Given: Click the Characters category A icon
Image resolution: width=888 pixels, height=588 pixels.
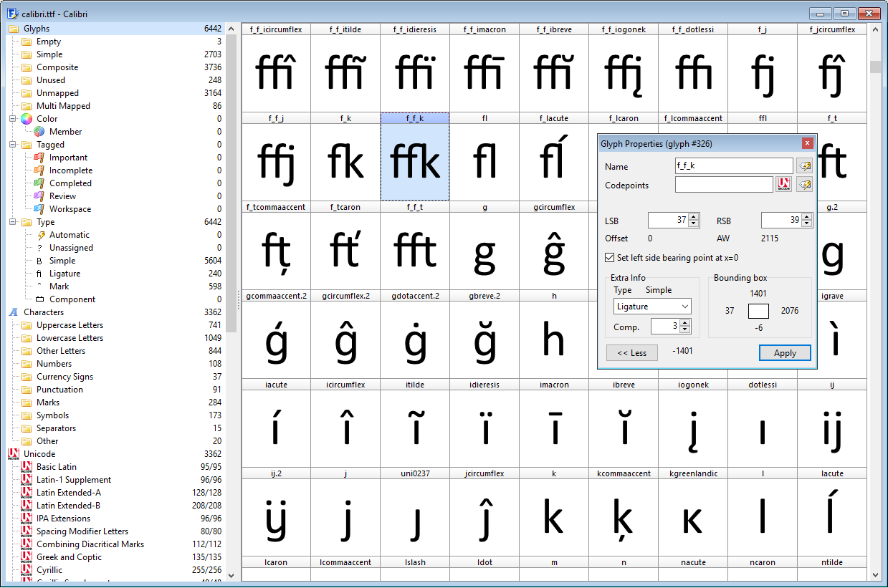Looking at the screenshot, I should point(13,312).
